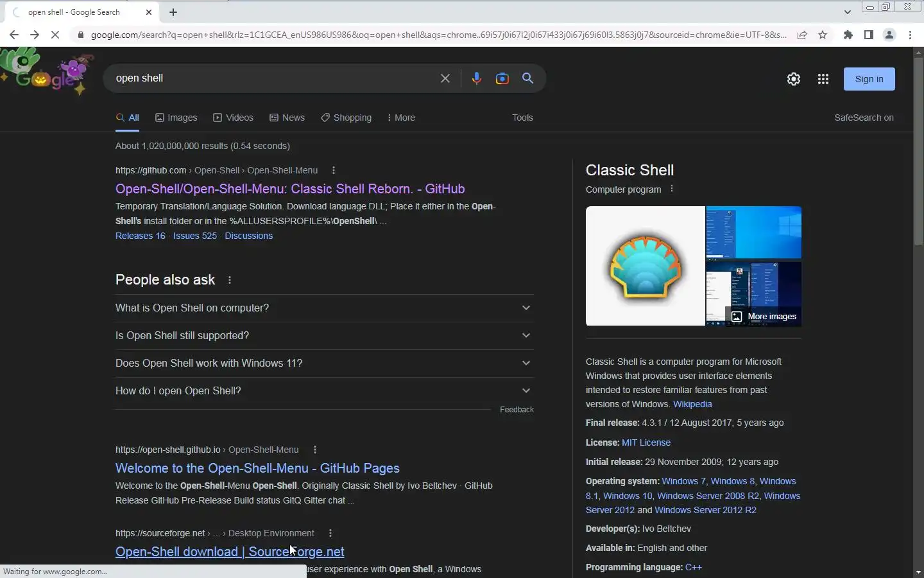Open the top-right Windows desktop screenshot thumbnail

pyautogui.click(x=754, y=232)
